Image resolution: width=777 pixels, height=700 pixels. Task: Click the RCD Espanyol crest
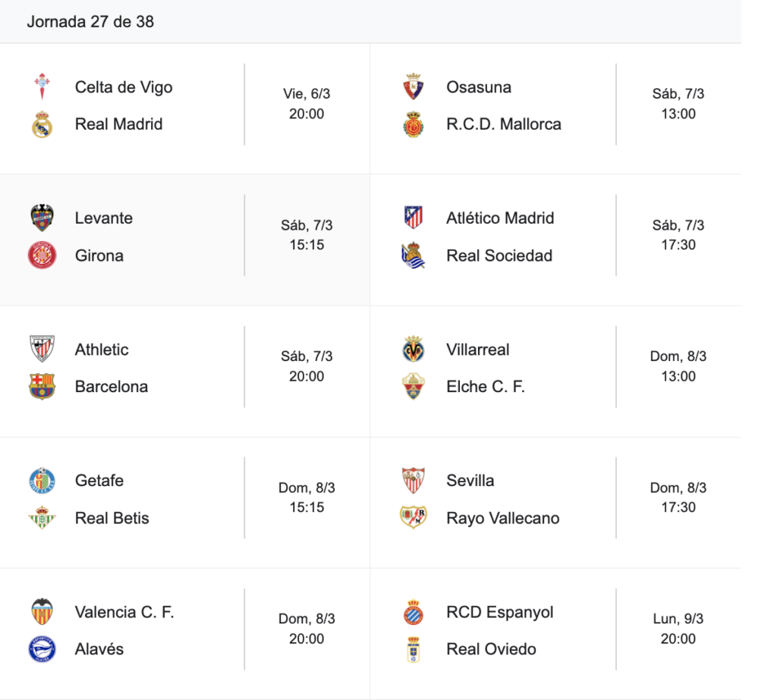(x=414, y=612)
